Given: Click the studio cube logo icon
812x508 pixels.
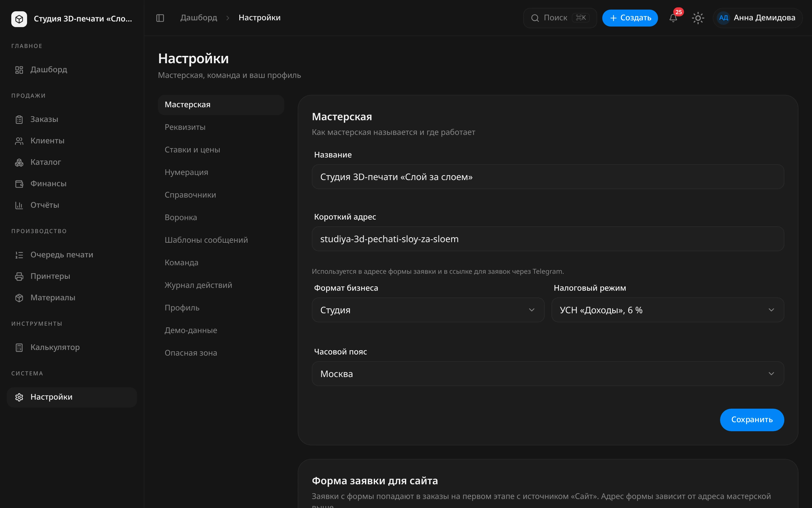Looking at the screenshot, I should (19, 19).
